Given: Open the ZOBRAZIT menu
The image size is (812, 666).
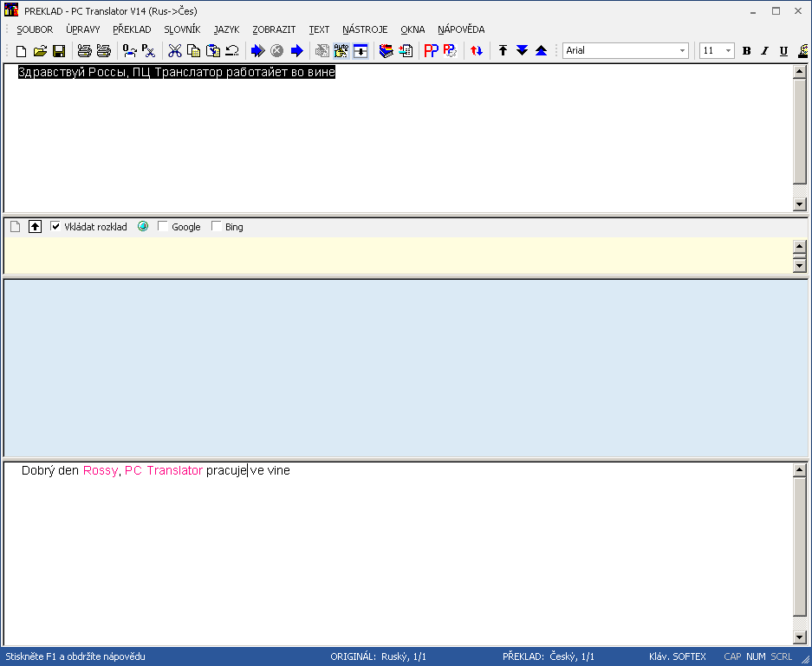Looking at the screenshot, I should [274, 29].
